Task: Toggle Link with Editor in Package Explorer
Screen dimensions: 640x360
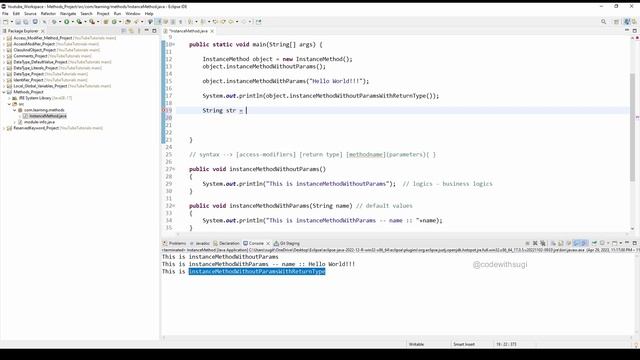Action: coord(131,31)
